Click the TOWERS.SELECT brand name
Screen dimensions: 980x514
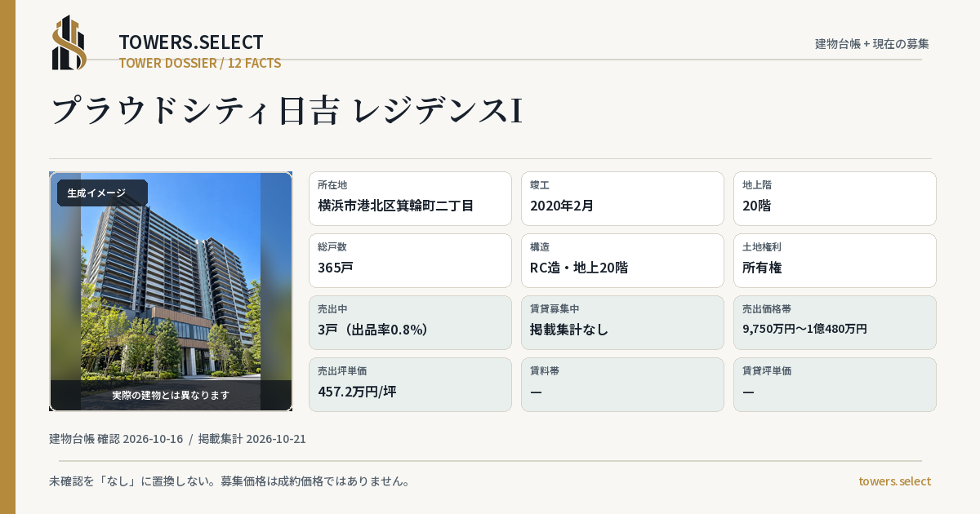tap(191, 42)
